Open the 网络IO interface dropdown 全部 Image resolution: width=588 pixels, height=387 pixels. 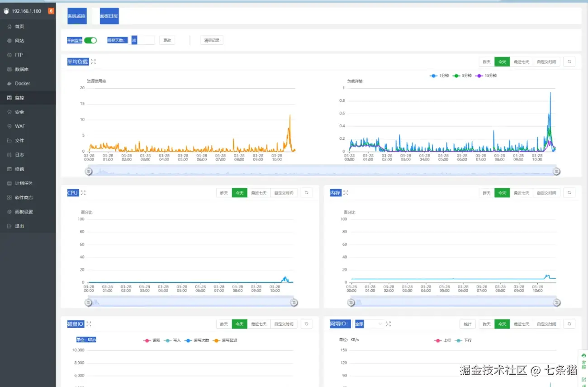(x=369, y=324)
